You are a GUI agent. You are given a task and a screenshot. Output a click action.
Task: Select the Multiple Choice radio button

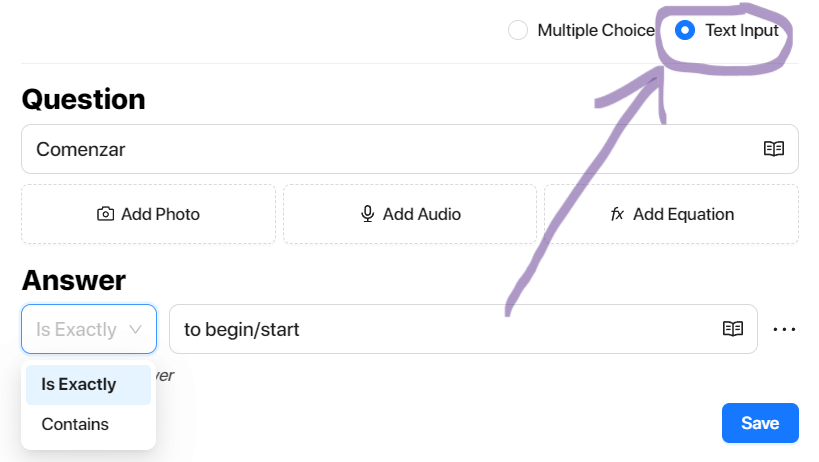pyautogui.click(x=518, y=30)
